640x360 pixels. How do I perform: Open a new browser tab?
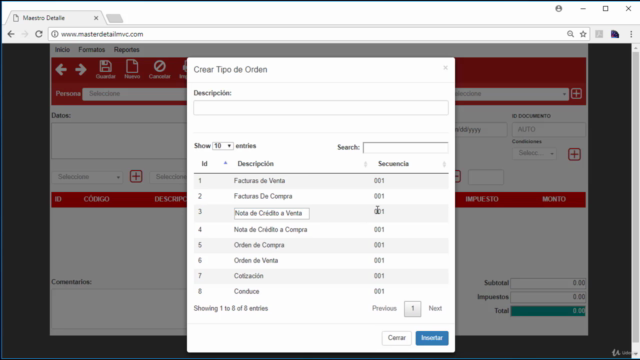coord(114,18)
